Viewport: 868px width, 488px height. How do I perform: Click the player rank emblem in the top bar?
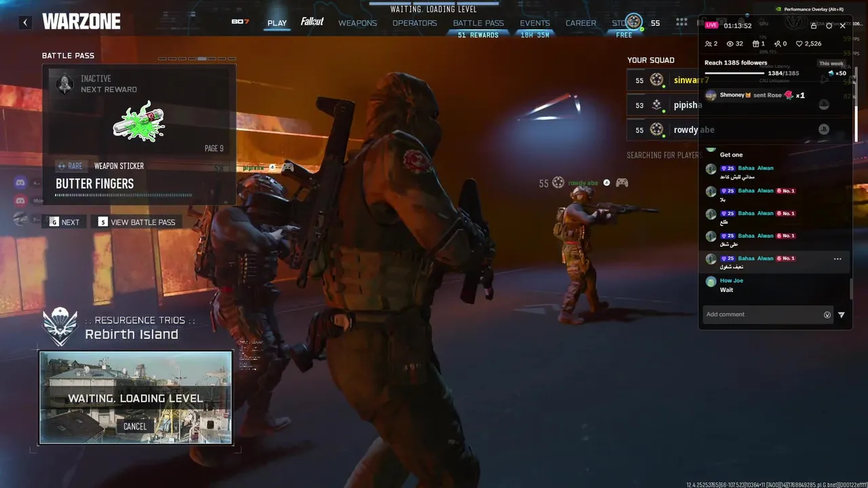pos(633,22)
